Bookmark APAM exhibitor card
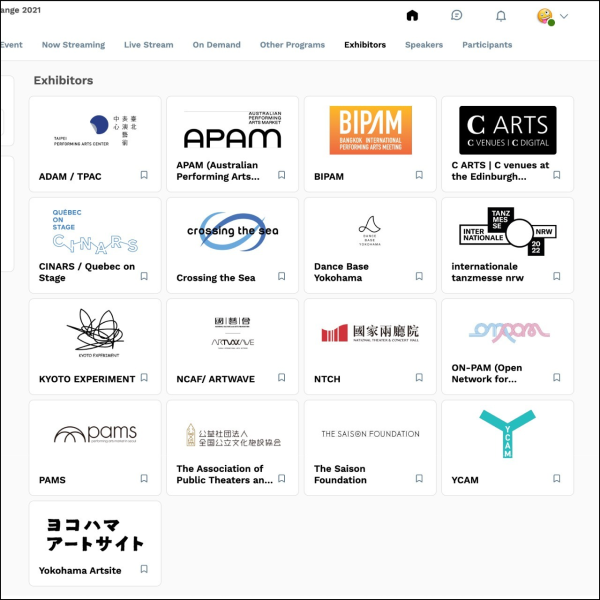The image size is (600, 600). (x=281, y=175)
